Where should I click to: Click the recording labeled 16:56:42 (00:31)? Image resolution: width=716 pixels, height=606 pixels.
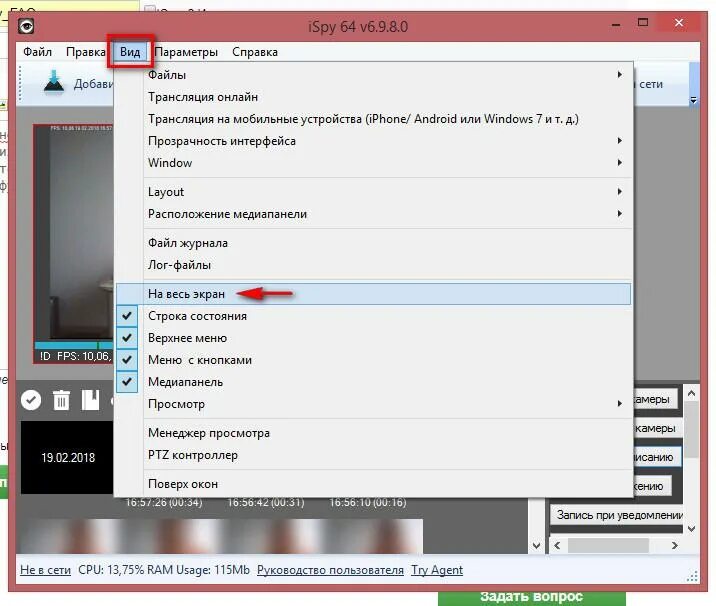click(x=266, y=502)
